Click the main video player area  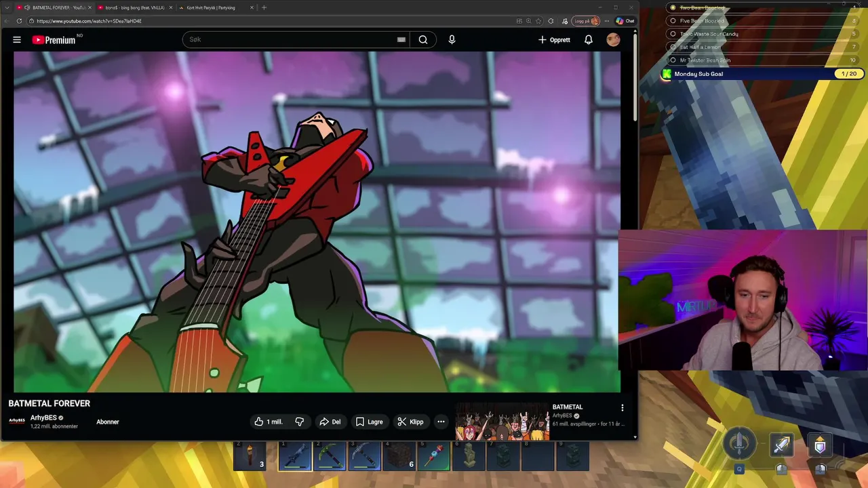point(317,222)
